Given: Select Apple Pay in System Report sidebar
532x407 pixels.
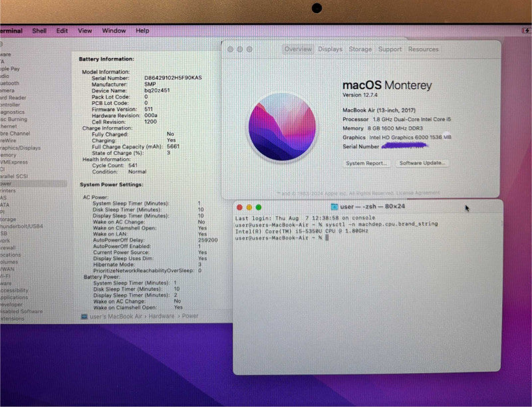Looking at the screenshot, I should pyautogui.click(x=10, y=69).
